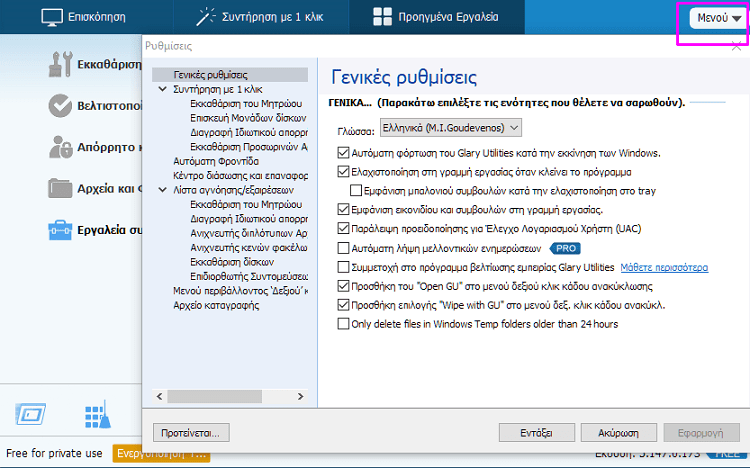Close the Ρυθμίσεις dialog
This screenshot has width=750, height=468.
(x=737, y=46)
